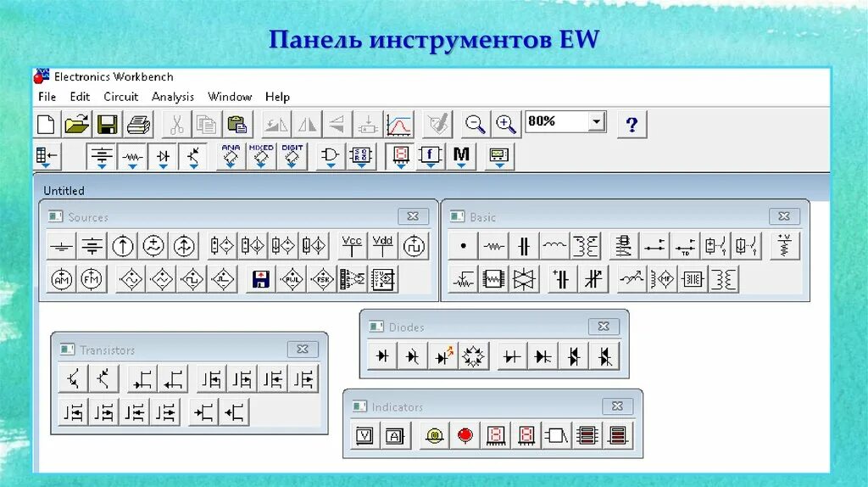
Task: Select the FSK source
Action: pos(321,279)
